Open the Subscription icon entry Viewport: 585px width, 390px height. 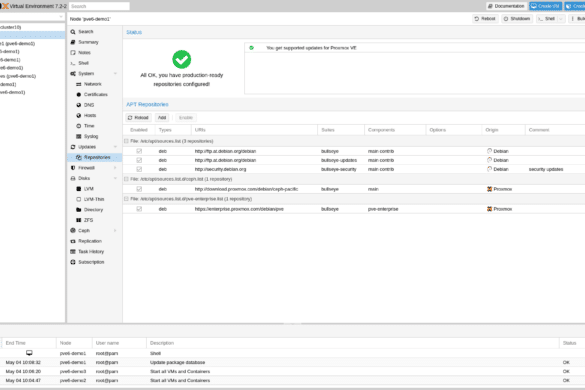click(x=73, y=262)
